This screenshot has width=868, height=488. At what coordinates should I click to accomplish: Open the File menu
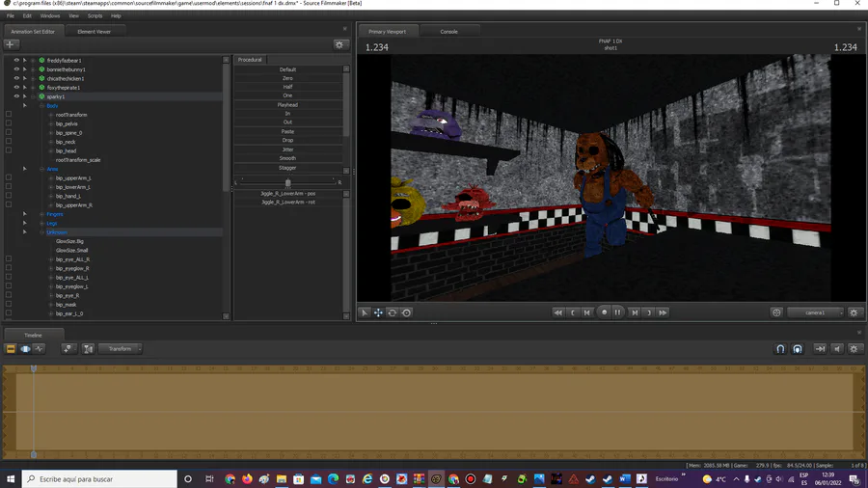pos(11,16)
